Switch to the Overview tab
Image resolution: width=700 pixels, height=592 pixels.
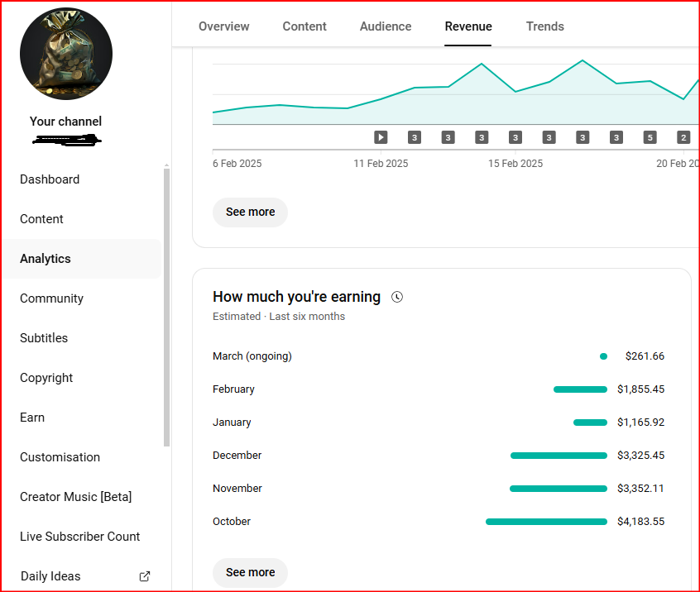click(223, 26)
